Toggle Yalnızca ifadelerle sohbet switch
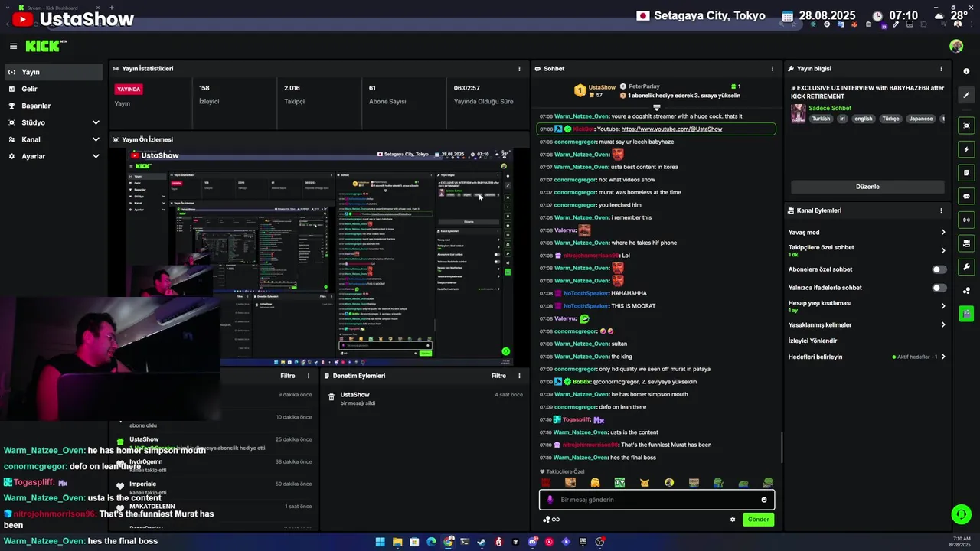Screen dimensions: 980x551 (x=939, y=288)
